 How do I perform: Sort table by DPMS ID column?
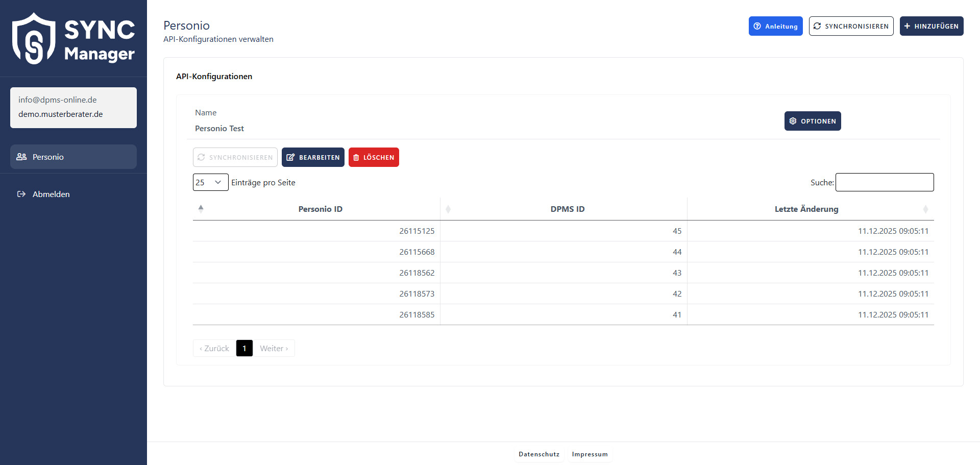pos(567,209)
